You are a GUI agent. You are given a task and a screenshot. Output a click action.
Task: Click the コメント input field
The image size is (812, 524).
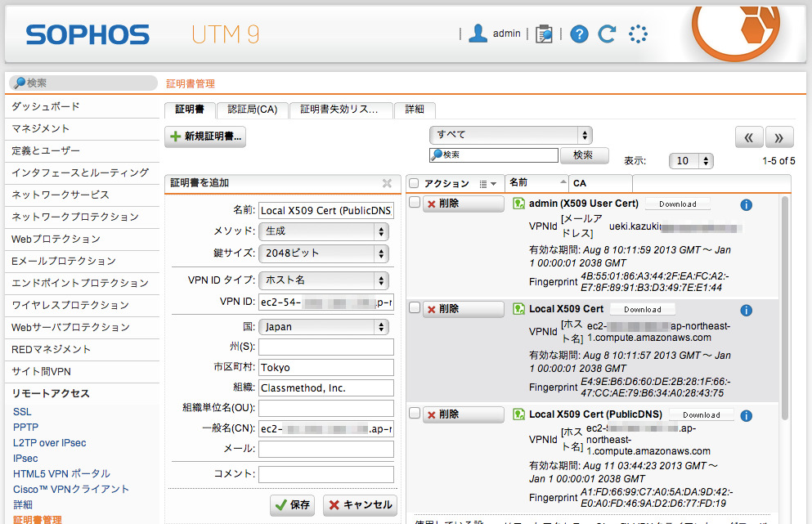[326, 474]
